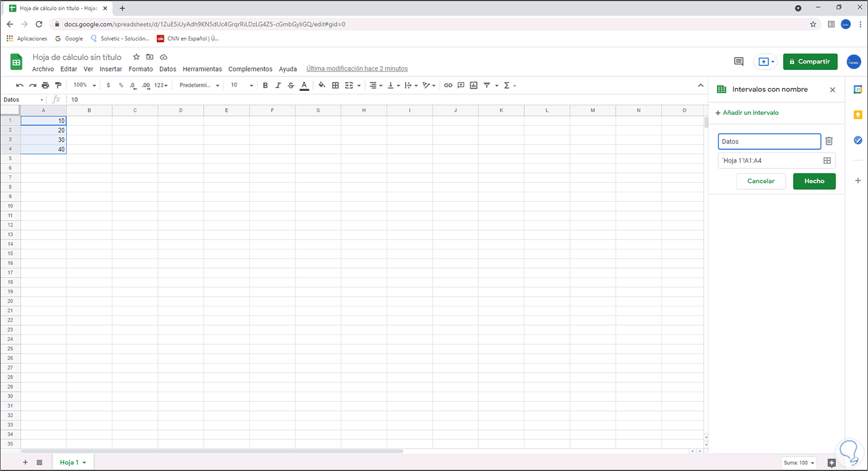This screenshot has width=868, height=471.
Task: Toggle strikethrough formatting
Action: [x=290, y=85]
